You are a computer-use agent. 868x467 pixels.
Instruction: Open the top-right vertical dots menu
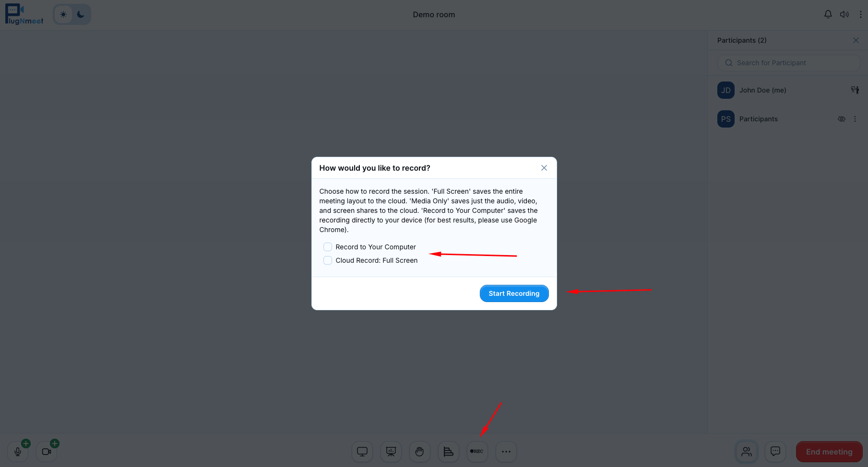[x=860, y=14]
